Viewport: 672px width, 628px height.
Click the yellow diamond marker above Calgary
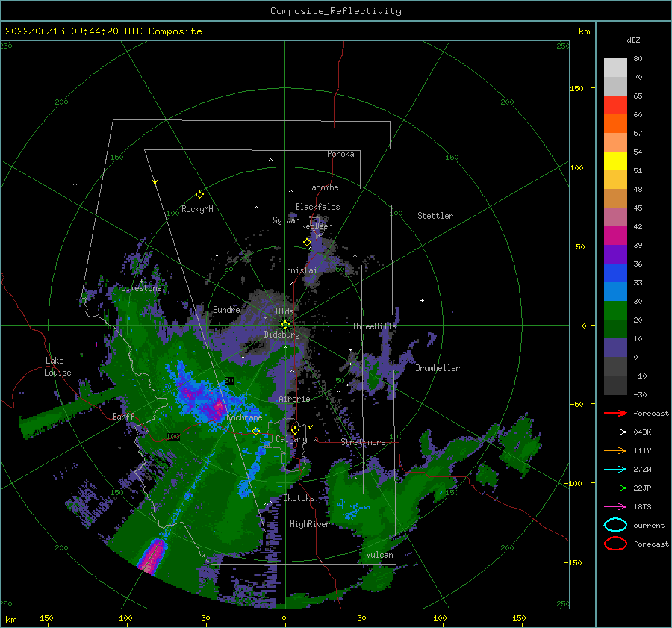tap(295, 430)
